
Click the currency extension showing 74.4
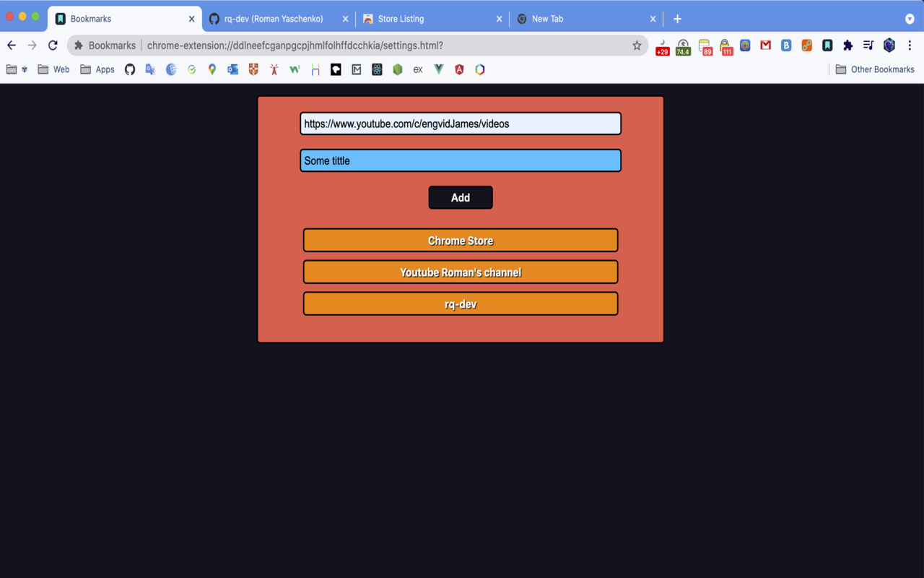(683, 47)
